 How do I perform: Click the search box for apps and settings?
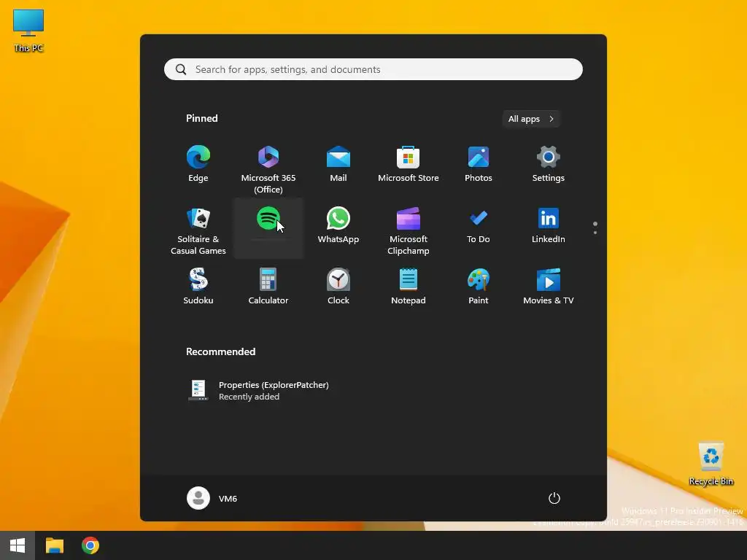pos(373,69)
